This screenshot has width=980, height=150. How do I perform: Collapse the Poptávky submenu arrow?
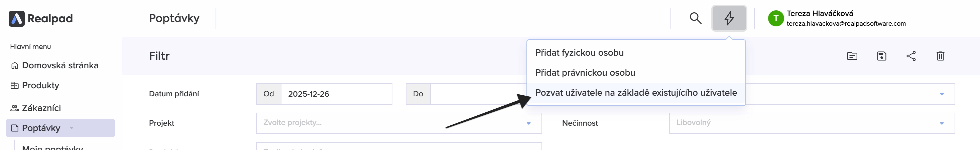click(72, 128)
